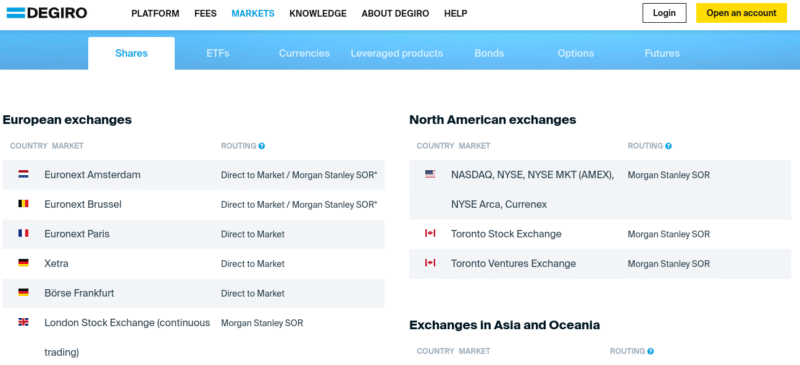Click the Euronext Amsterdam market name

[x=92, y=175]
